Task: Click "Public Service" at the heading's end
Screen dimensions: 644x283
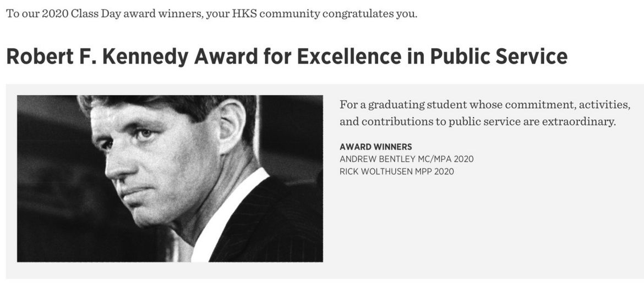Action: click(x=499, y=57)
